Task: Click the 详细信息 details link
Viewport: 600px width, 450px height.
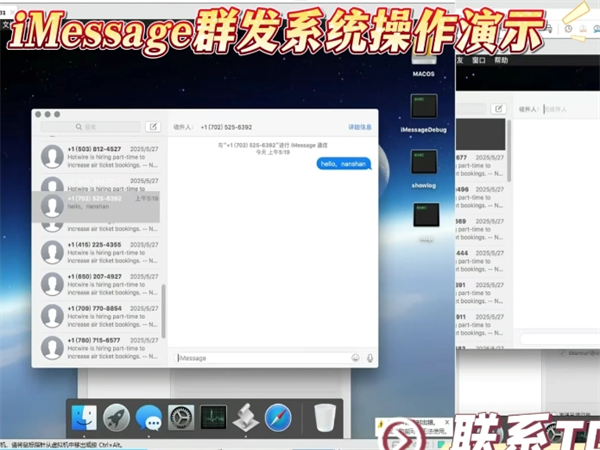Action: click(x=359, y=127)
